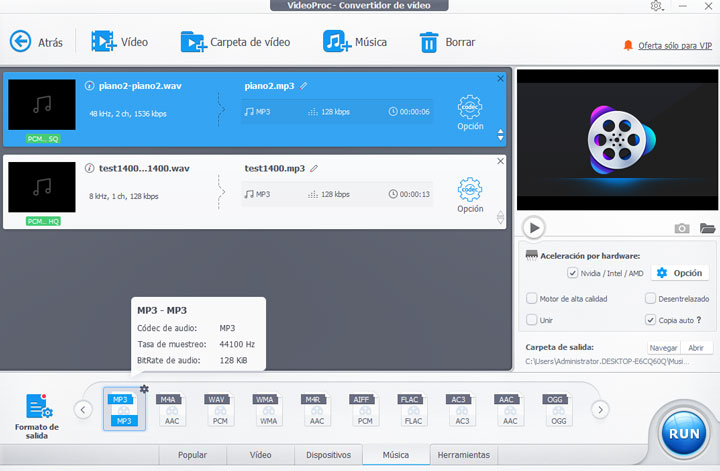Select the piano2-piano2.wav thumbnail
This screenshot has width=720, height=471.
(42, 105)
